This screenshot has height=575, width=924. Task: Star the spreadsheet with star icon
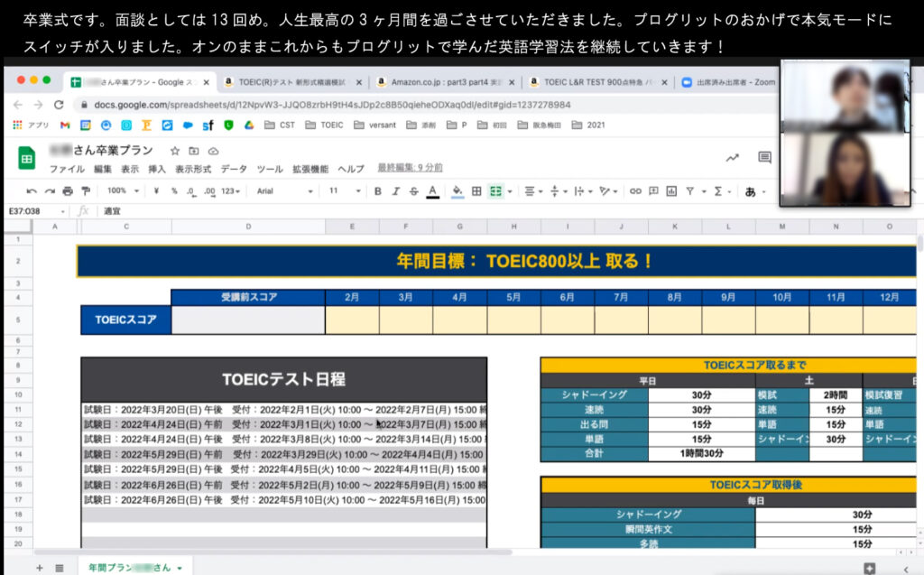[x=175, y=151]
